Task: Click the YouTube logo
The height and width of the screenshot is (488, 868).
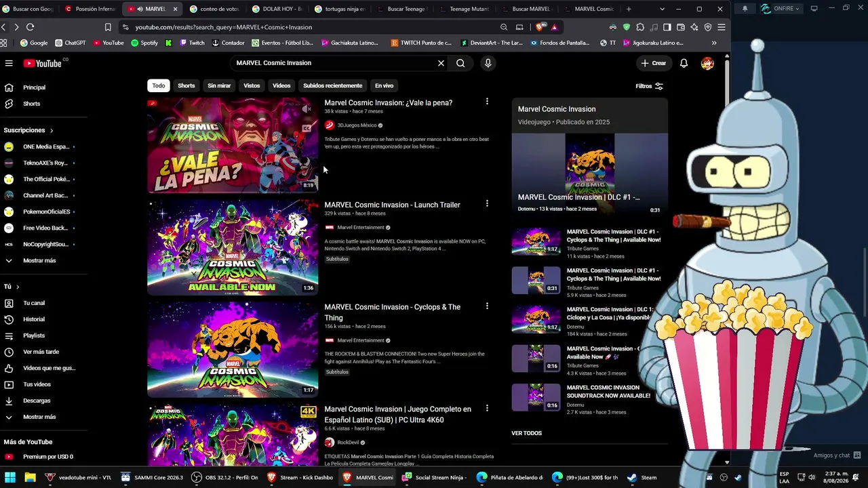Action: click(x=43, y=63)
